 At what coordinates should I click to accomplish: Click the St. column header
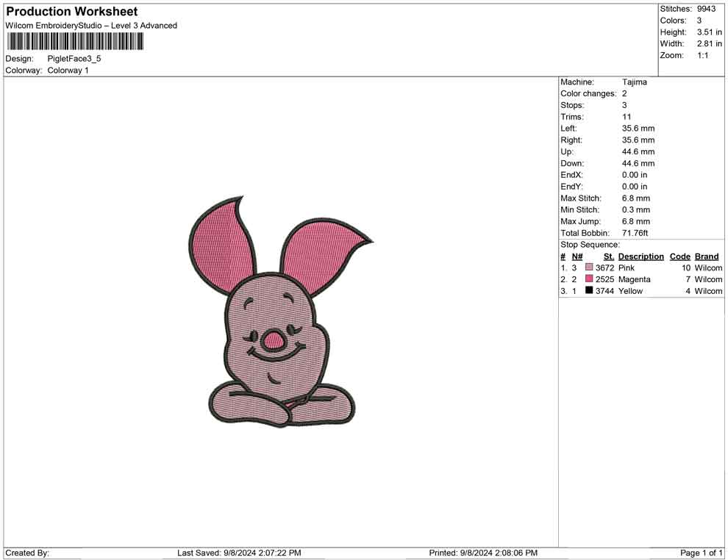pyautogui.click(x=609, y=256)
